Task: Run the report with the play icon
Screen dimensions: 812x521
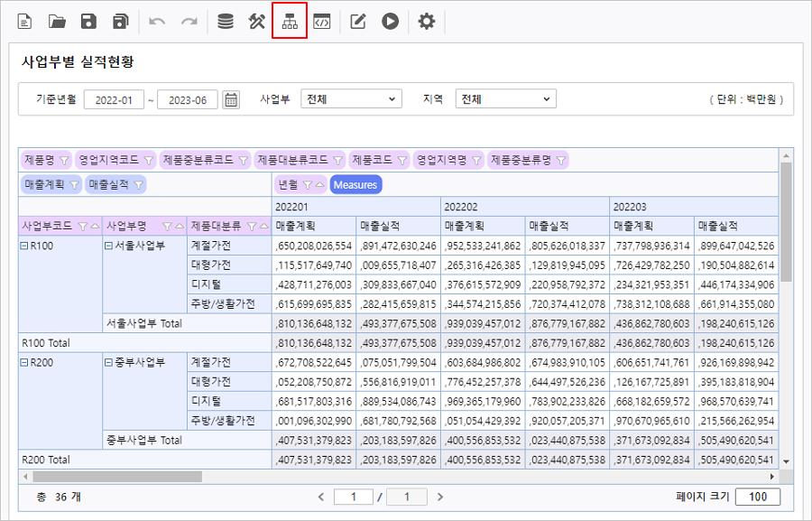Action: 390,21
